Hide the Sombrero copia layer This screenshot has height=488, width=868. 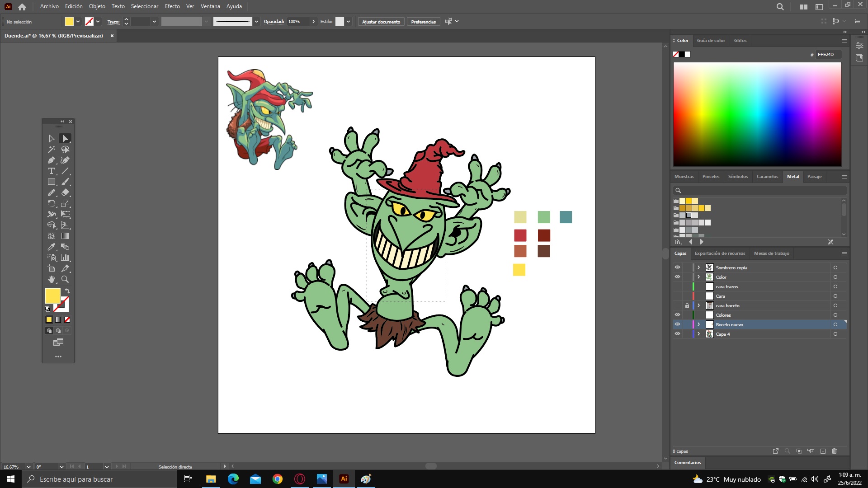click(x=677, y=267)
